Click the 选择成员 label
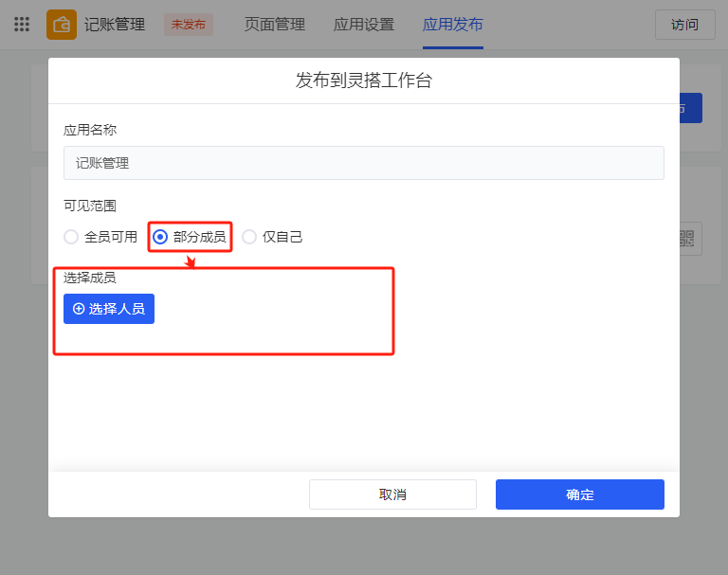Image resolution: width=728 pixels, height=575 pixels. click(90, 278)
